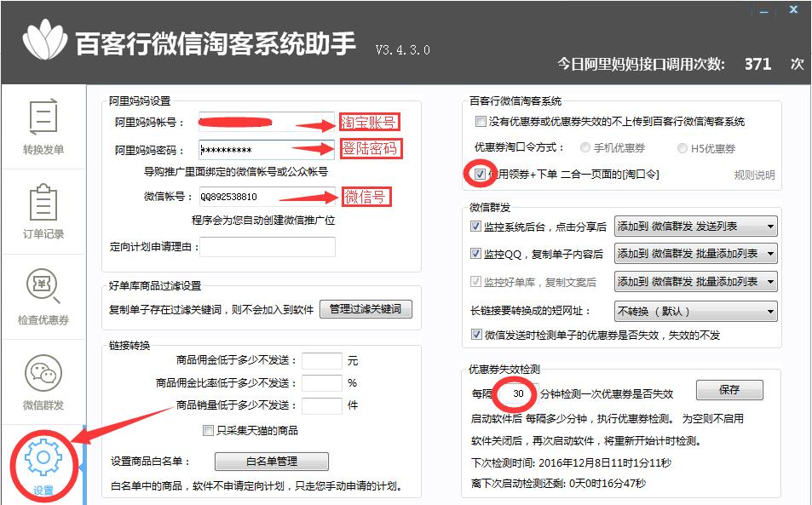This screenshot has width=812, height=505.
Task: Open the 规则说明 link
Action: (x=755, y=175)
